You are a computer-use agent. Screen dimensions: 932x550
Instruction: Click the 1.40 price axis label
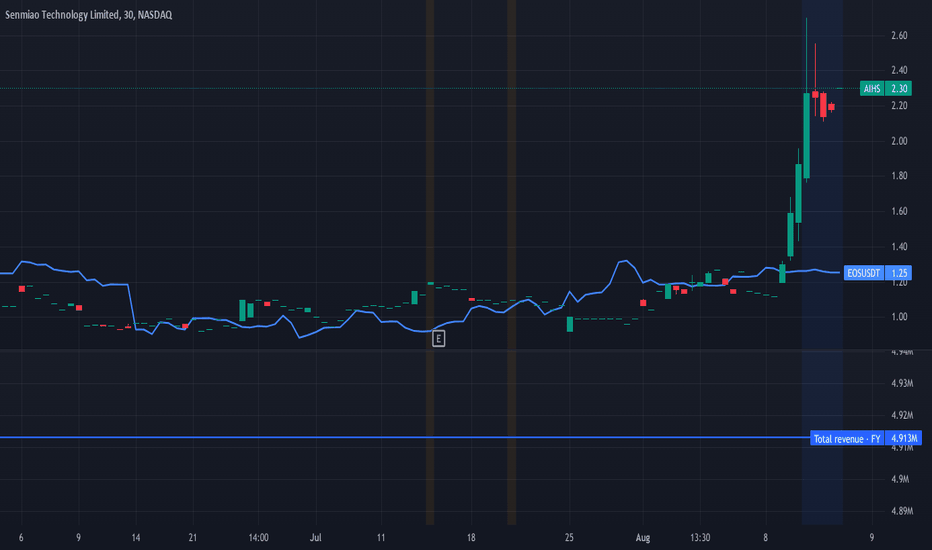(x=899, y=246)
